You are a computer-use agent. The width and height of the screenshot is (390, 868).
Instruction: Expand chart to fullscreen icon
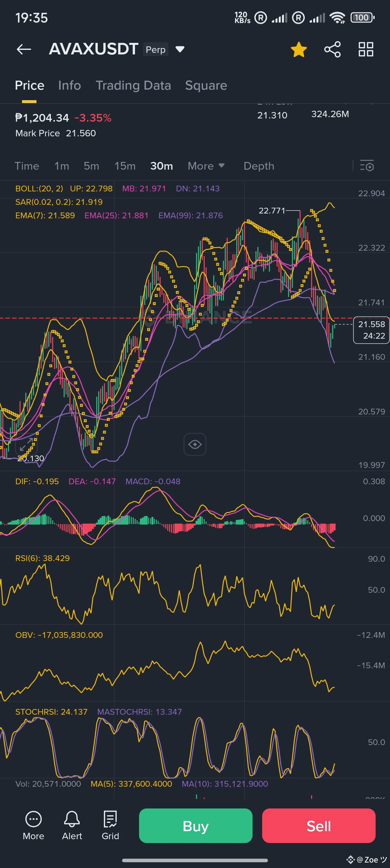tap(26, 445)
